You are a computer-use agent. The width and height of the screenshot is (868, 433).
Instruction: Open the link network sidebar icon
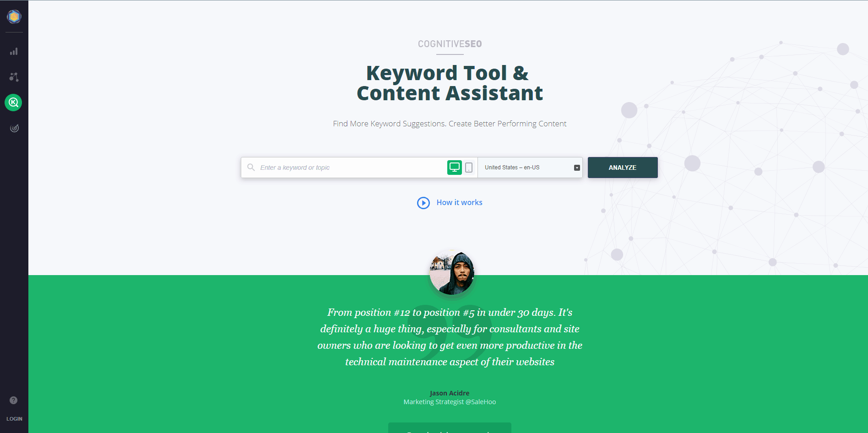(14, 77)
